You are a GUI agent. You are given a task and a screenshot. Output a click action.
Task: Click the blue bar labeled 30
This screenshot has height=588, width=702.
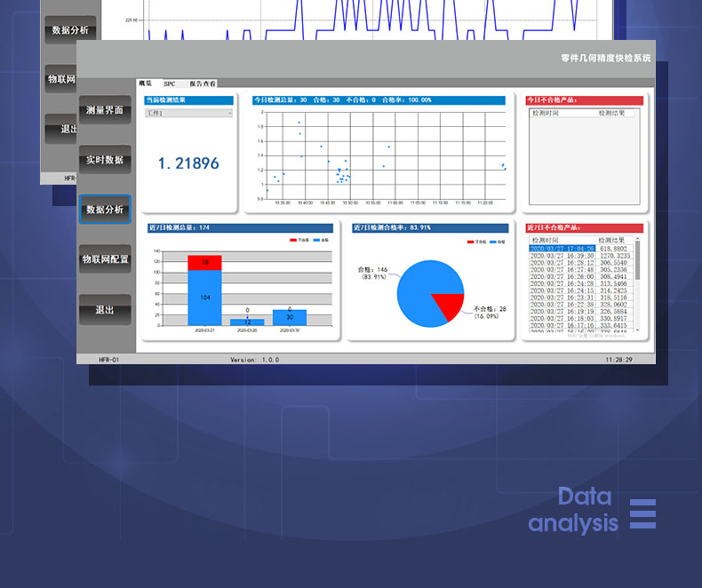click(x=290, y=317)
